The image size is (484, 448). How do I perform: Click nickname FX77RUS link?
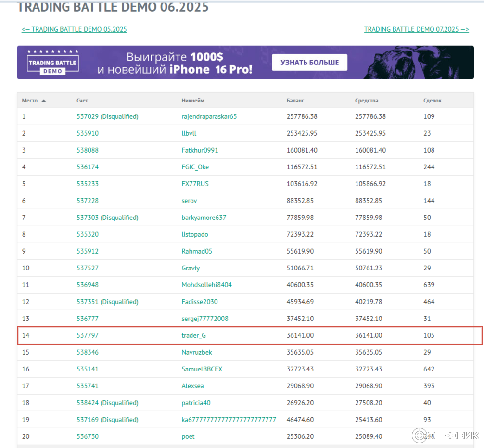tap(195, 184)
